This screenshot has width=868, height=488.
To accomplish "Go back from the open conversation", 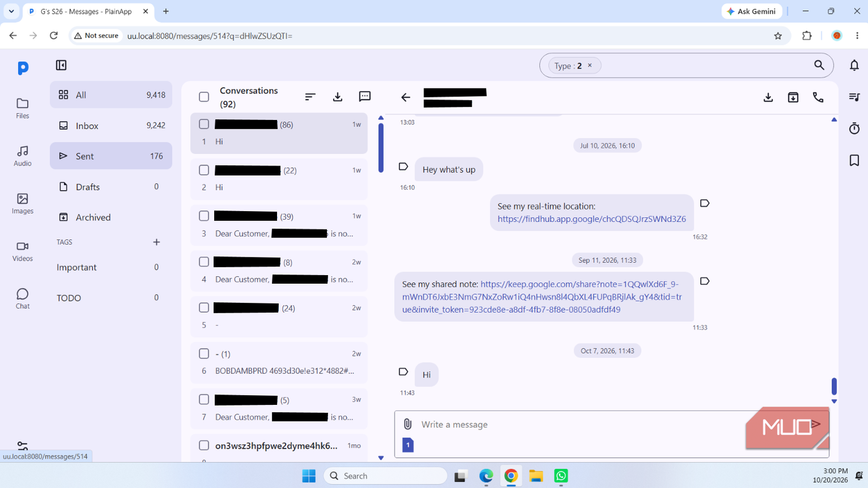I will pos(406,97).
